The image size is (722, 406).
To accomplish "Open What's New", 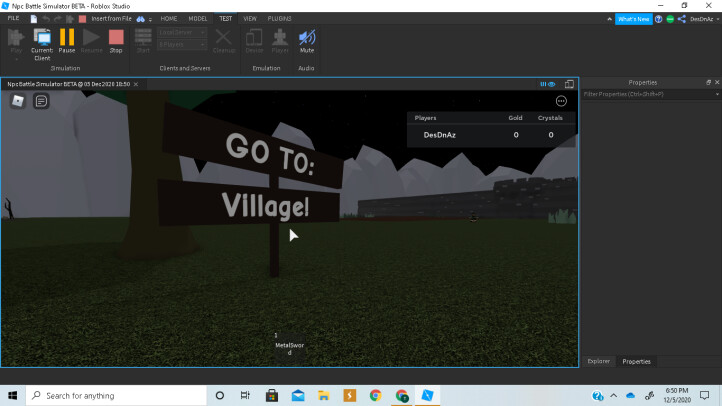I will [x=634, y=19].
